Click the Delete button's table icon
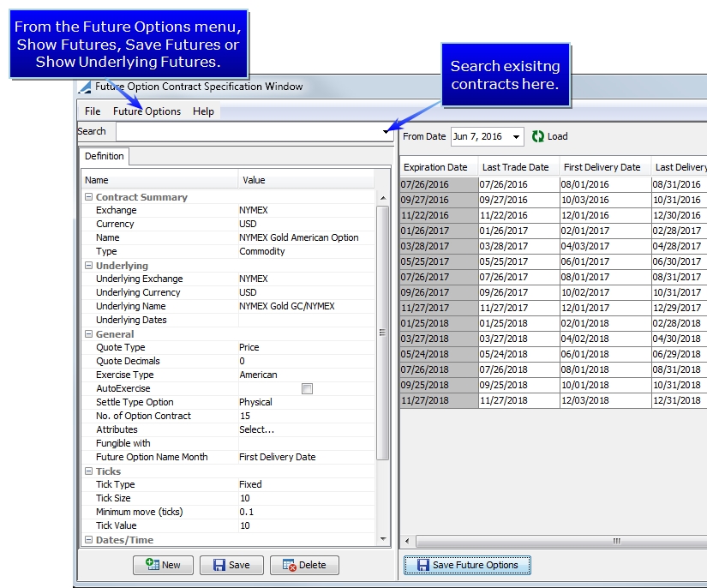Image resolution: width=707 pixels, height=588 pixels. point(289,565)
